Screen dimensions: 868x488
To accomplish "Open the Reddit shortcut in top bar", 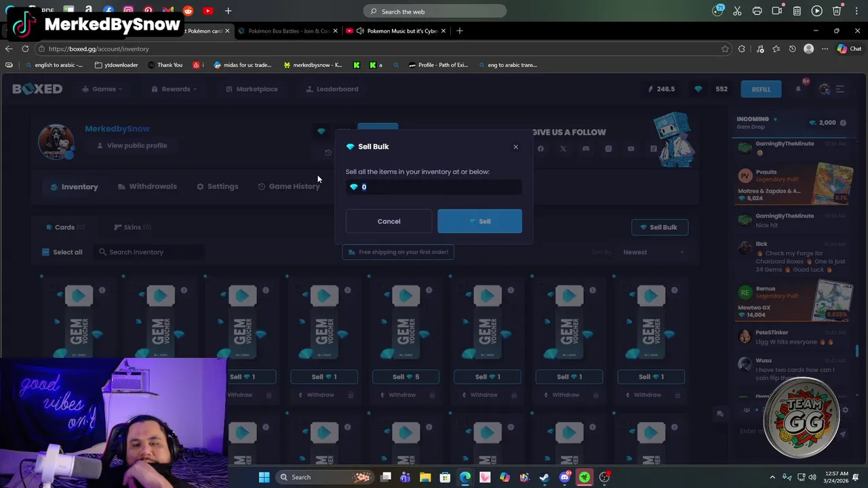I will tap(188, 11).
